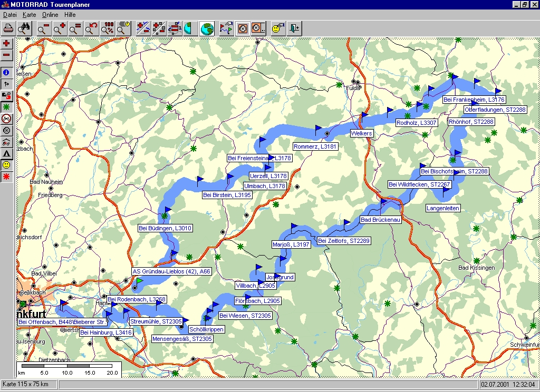The width and height of the screenshot is (540, 392).
Task: Open the Karte menu
Action: (29, 15)
